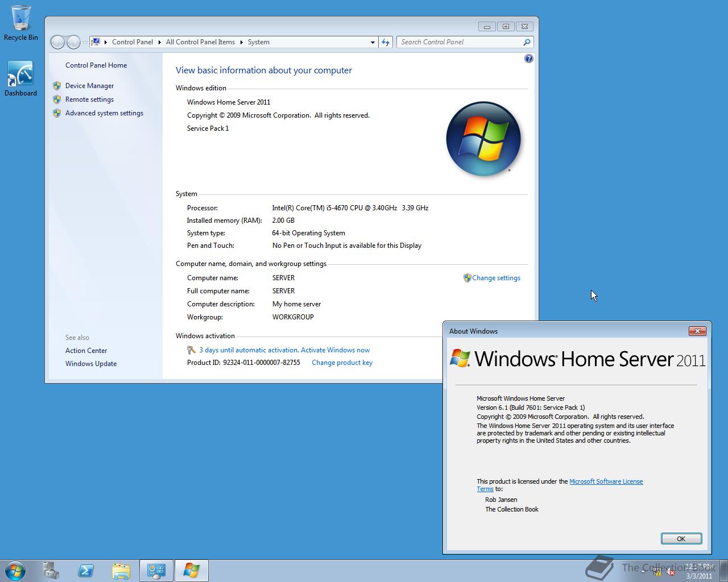The image size is (728, 582).
Task: Expand arrow after Control Panel breadcrumb
Action: 160,42
